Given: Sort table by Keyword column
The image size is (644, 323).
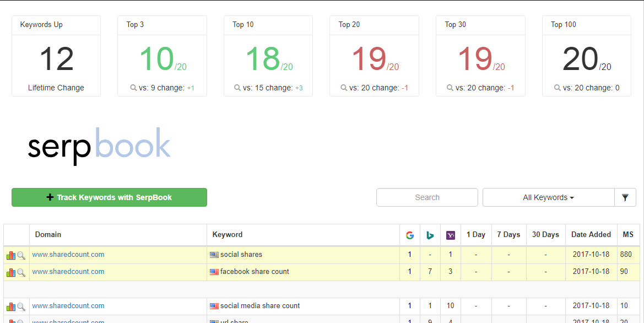Looking at the screenshot, I should [x=228, y=234].
